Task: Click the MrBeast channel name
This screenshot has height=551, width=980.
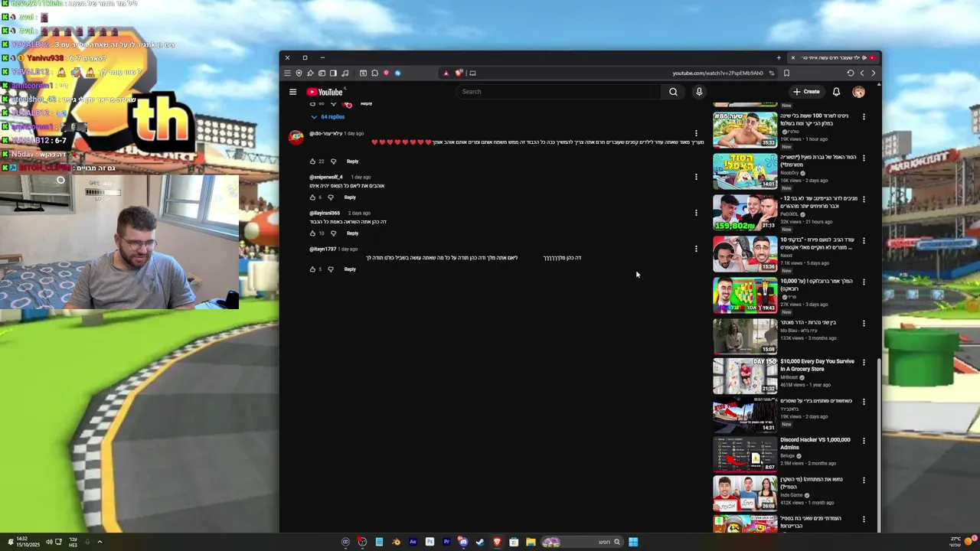Action: 789,377
